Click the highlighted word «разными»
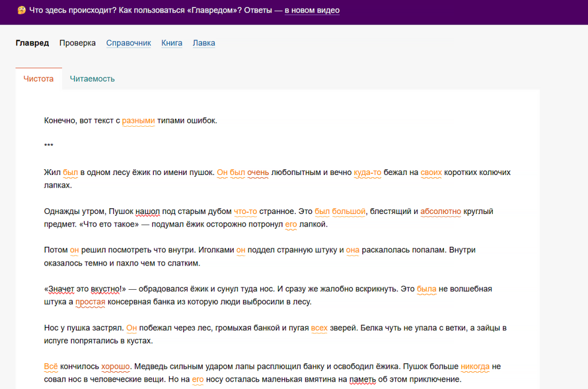Viewport: 588px width, 389px height. pyautogui.click(x=138, y=120)
